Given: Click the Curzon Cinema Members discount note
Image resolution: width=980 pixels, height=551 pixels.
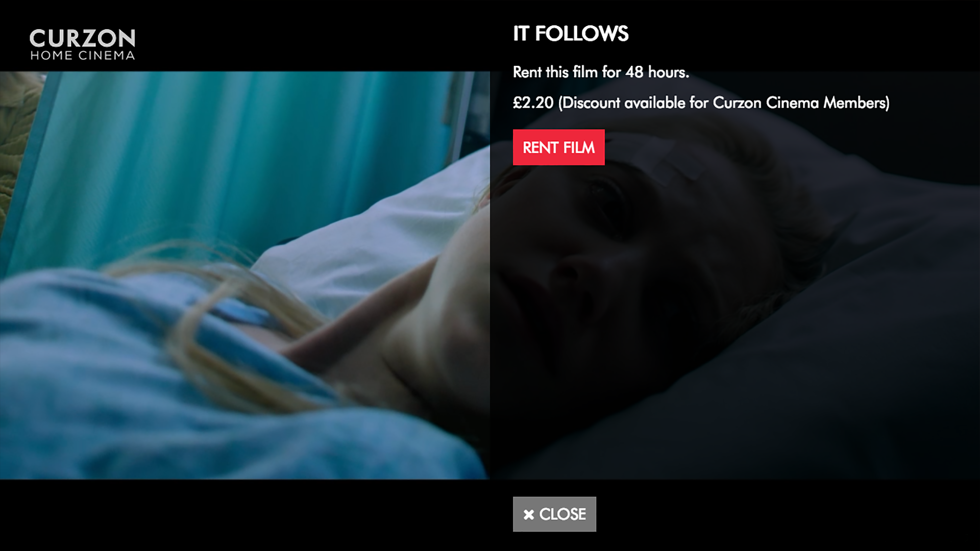Looking at the screenshot, I should pyautogui.click(x=724, y=103).
